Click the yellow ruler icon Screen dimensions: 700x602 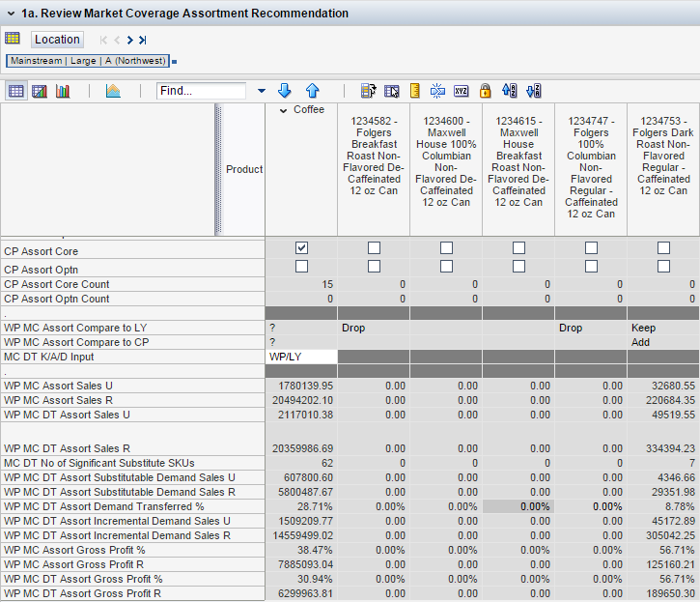pos(415,91)
